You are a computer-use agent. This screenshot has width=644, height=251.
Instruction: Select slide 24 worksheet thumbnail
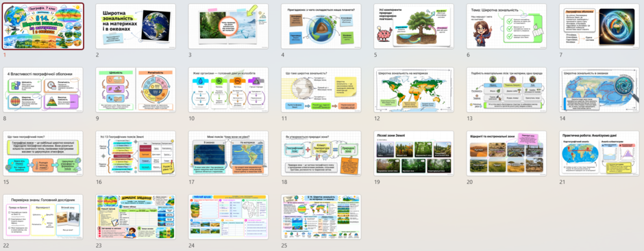[228, 217]
